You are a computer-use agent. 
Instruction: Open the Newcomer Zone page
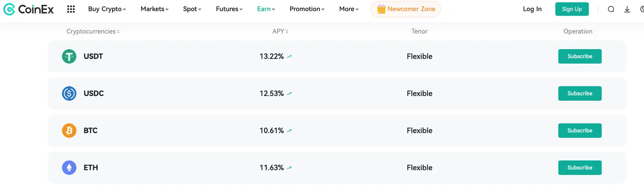405,9
